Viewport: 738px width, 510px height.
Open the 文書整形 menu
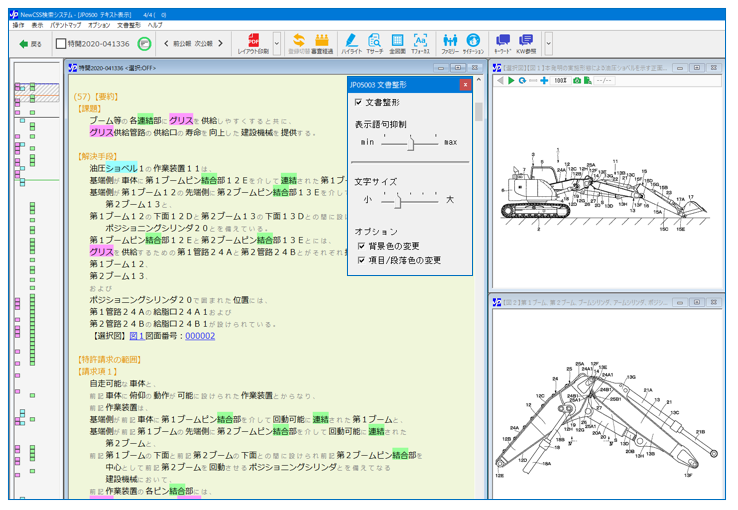(129, 25)
